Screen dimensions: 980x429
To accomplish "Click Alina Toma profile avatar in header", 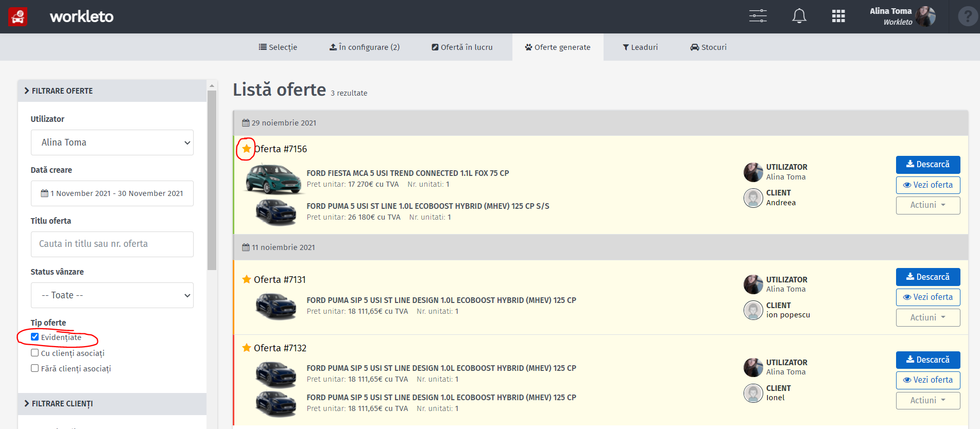I will 925,16.
